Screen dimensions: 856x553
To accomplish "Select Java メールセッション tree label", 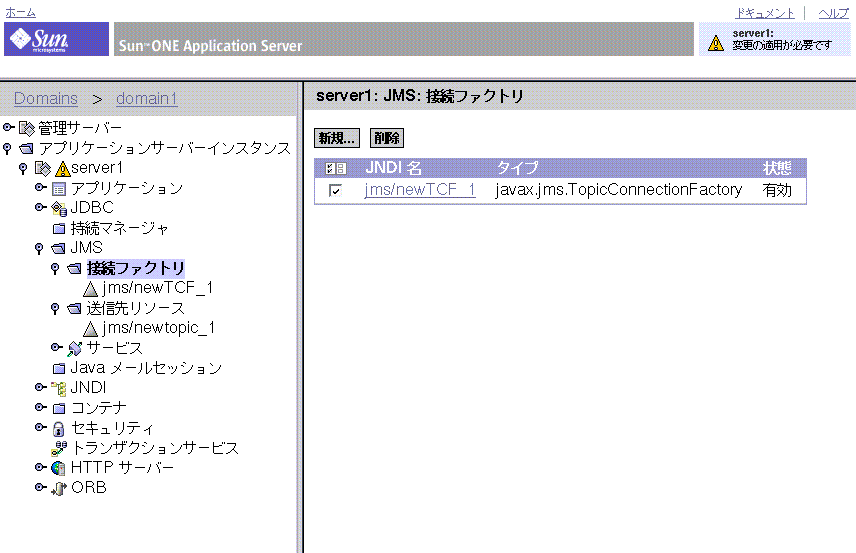I will (146, 368).
